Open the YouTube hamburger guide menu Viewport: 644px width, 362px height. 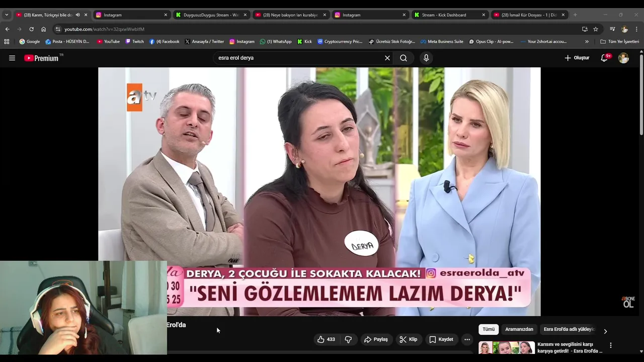pos(12,58)
